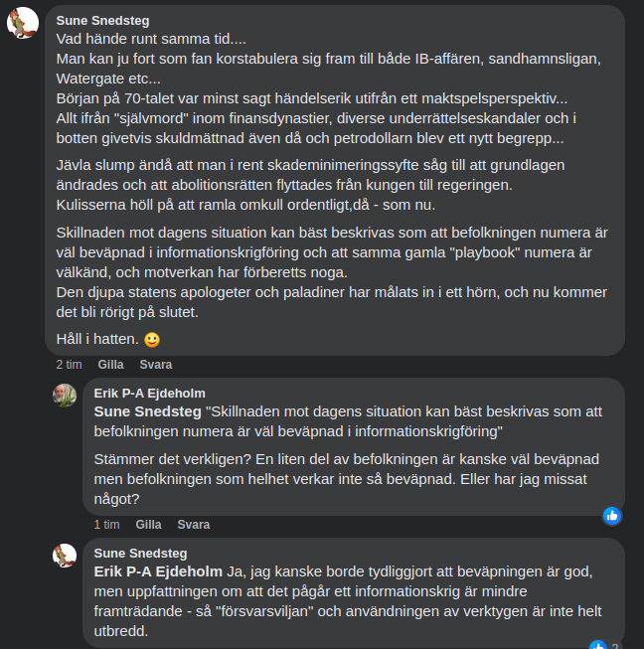Click the smiley emoji after "Håll i hatten."
The width and height of the screenshot is (644, 649).
click(x=152, y=340)
